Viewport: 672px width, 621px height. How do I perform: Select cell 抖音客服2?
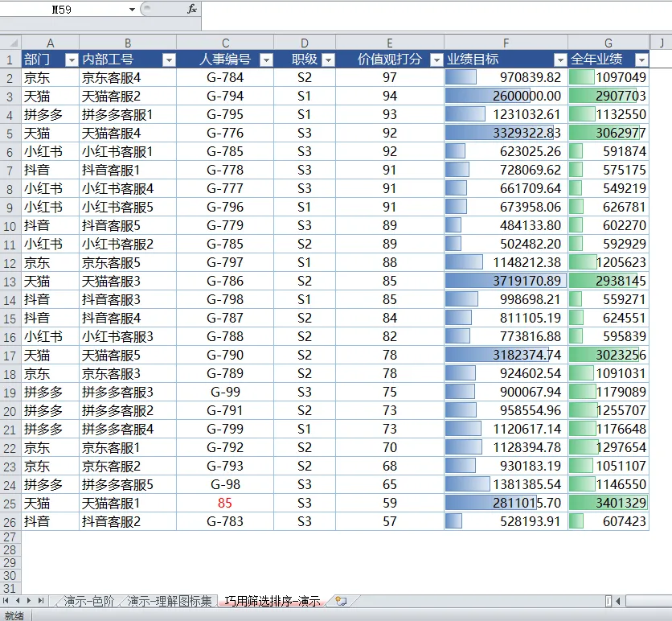pyautogui.click(x=128, y=521)
